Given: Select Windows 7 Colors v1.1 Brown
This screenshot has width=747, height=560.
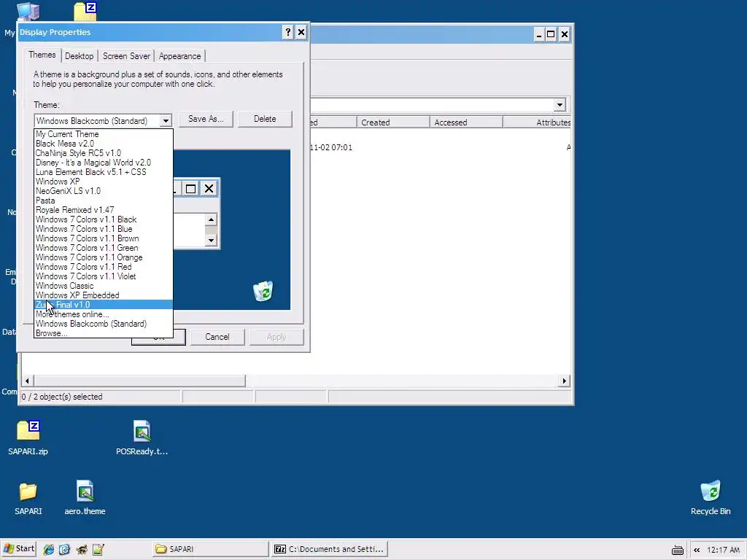Looking at the screenshot, I should (x=104, y=238).
